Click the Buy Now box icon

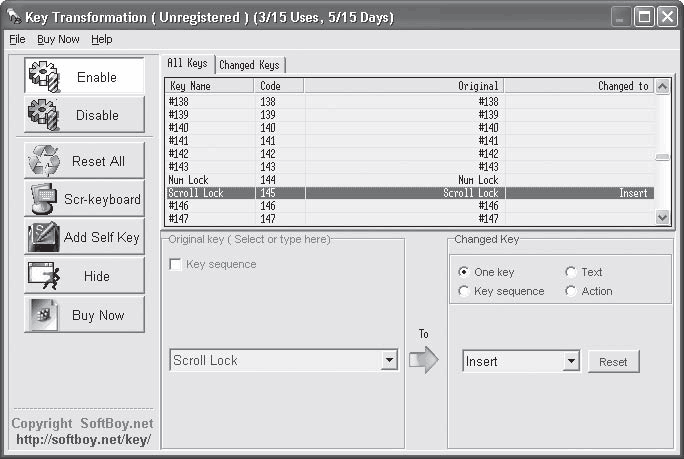(44, 315)
